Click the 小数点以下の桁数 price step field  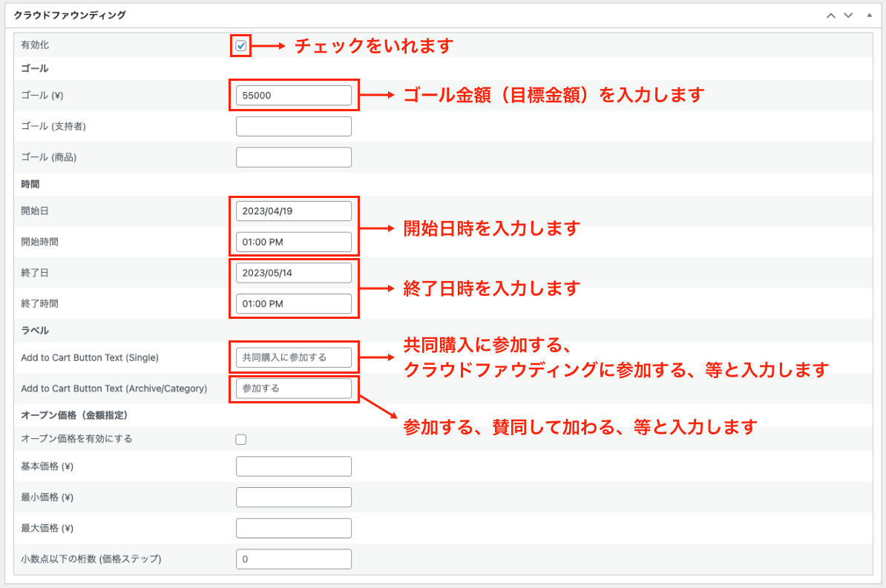tap(293, 559)
